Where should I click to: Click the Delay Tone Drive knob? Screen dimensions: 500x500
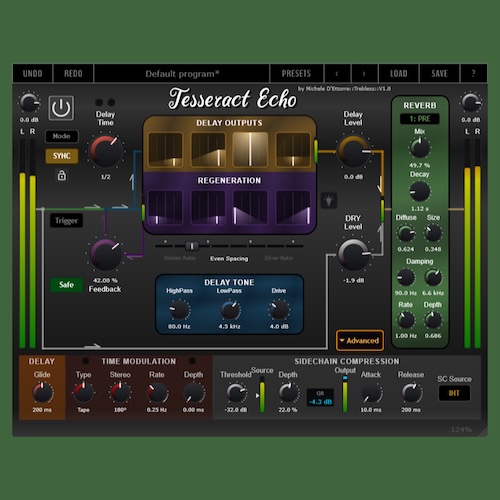click(279, 310)
